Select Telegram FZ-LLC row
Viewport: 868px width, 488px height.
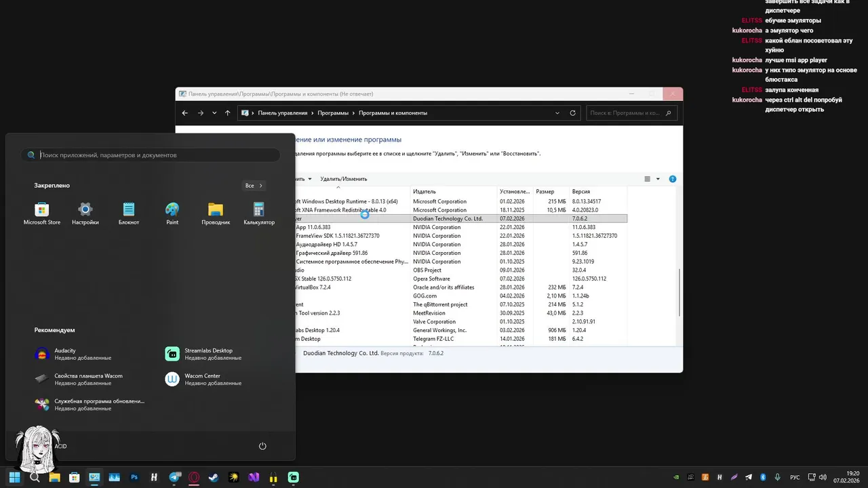(461, 339)
